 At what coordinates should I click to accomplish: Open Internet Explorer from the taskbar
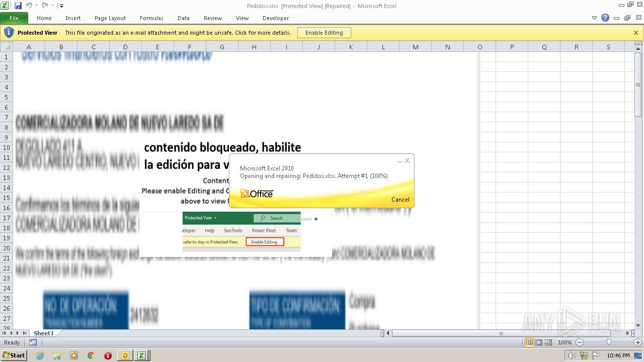[x=40, y=355]
